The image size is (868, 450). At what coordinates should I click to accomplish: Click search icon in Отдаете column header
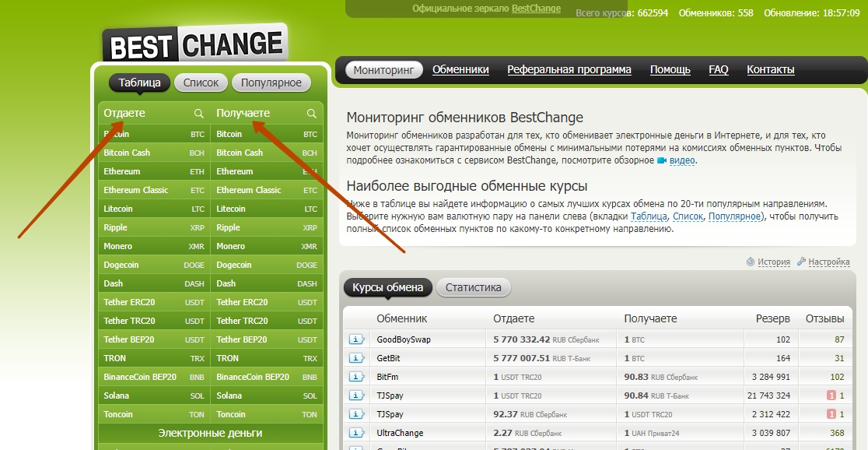199,113
